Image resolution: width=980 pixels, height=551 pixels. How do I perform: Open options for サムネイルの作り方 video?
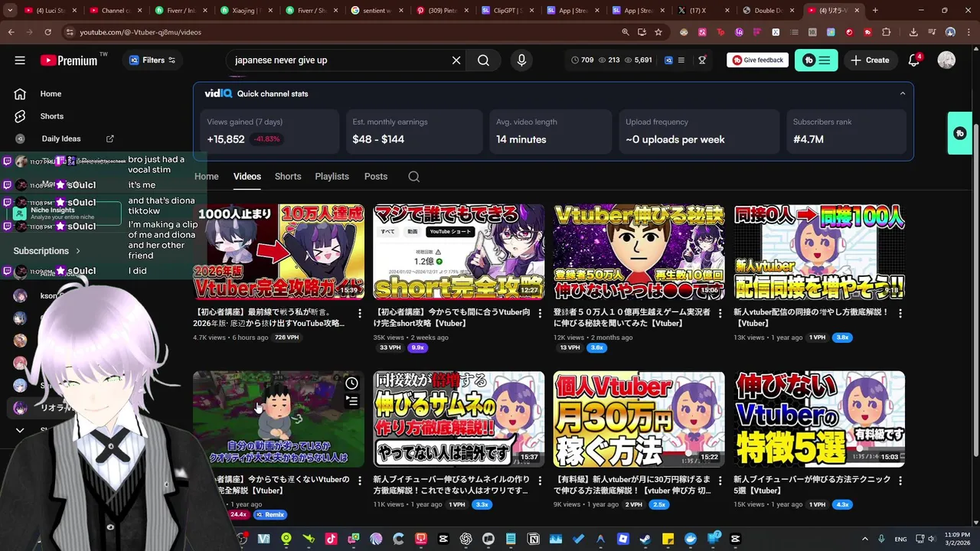(x=540, y=480)
